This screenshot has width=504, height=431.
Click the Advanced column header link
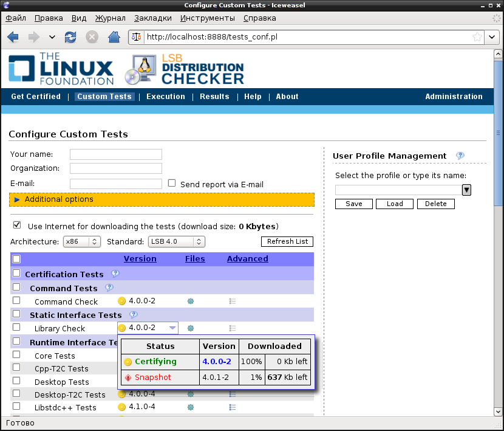click(x=248, y=259)
